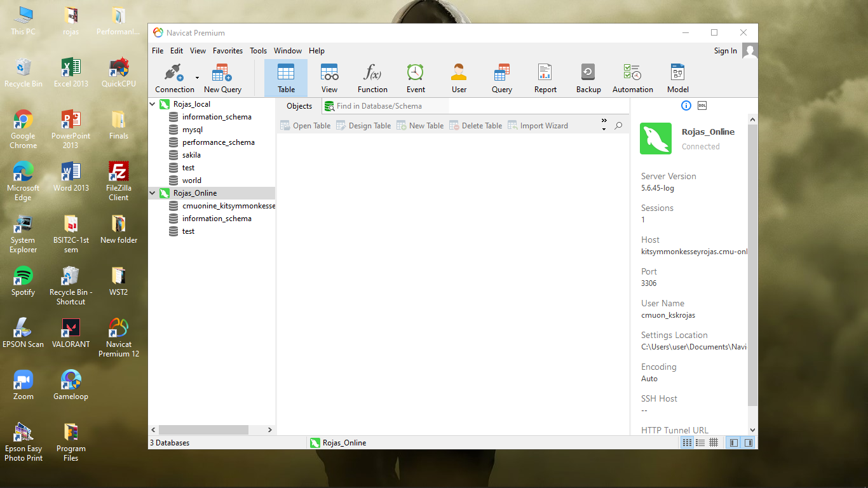Open the Favorites menu
This screenshot has width=868, height=488.
(227, 51)
